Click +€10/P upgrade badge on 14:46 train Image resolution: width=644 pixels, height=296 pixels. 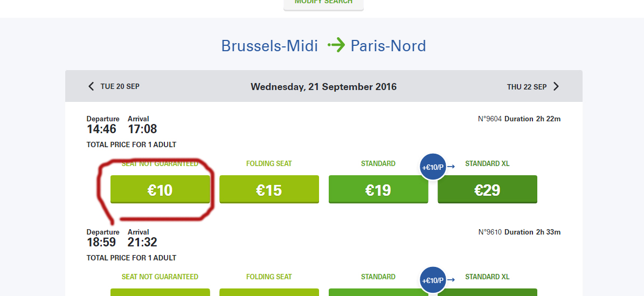coord(433,167)
